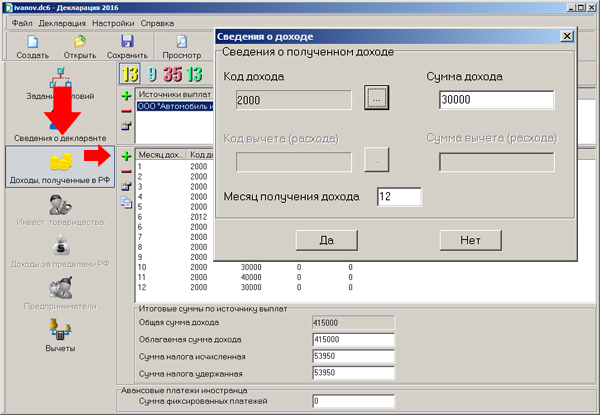
Task: Select the month 8 income row
Action: pyautogui.click(x=174, y=247)
